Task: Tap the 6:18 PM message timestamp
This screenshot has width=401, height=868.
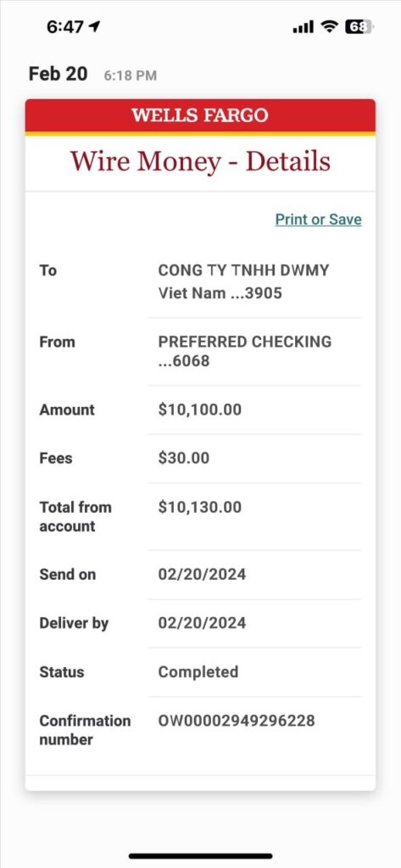Action: (131, 75)
